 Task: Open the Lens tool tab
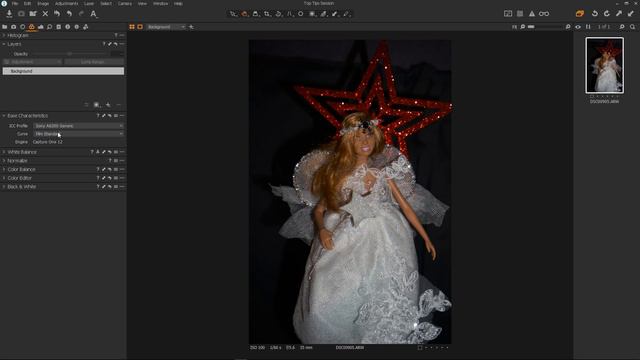22,27
